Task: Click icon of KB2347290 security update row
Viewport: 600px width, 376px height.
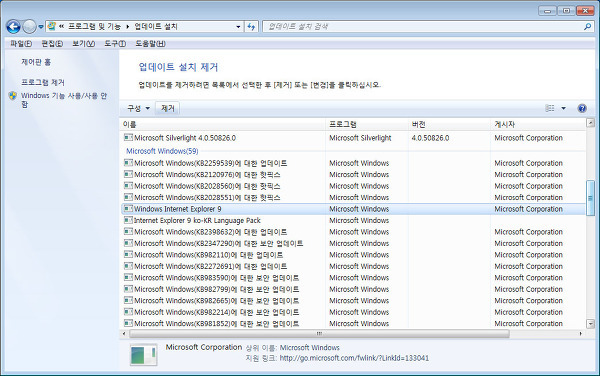Action: 128,243
